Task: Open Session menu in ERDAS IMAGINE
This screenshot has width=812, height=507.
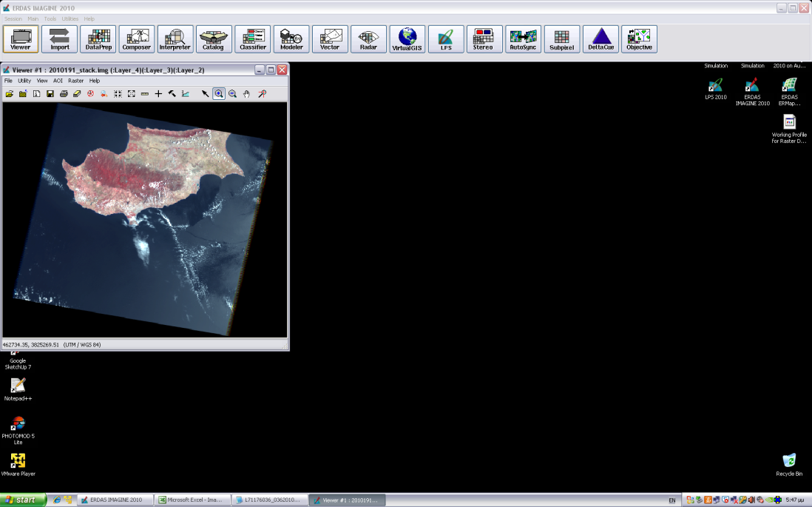Action: point(13,19)
